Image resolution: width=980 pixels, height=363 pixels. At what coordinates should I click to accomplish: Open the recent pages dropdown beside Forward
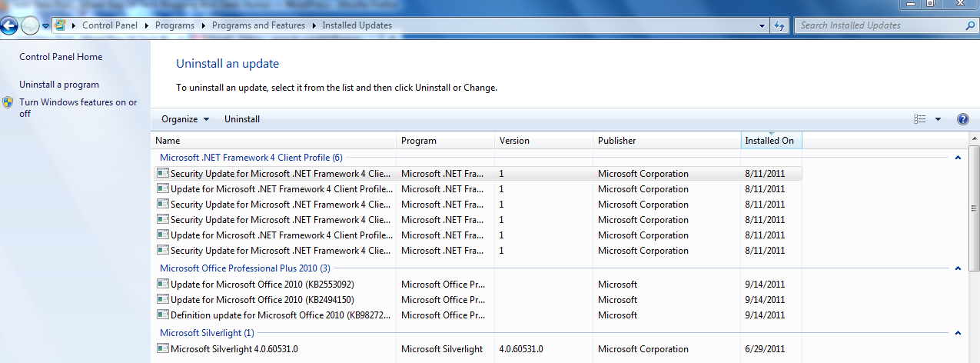click(x=46, y=26)
